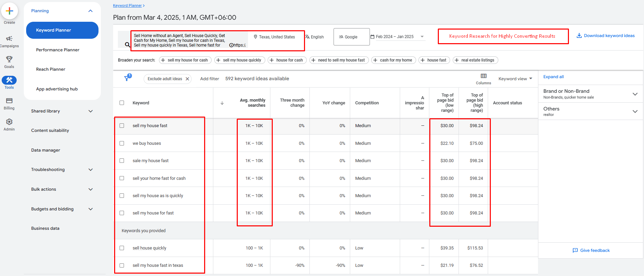This screenshot has height=276, width=644.
Task: Open Billing from the sidebar
Action: pyautogui.click(x=9, y=101)
